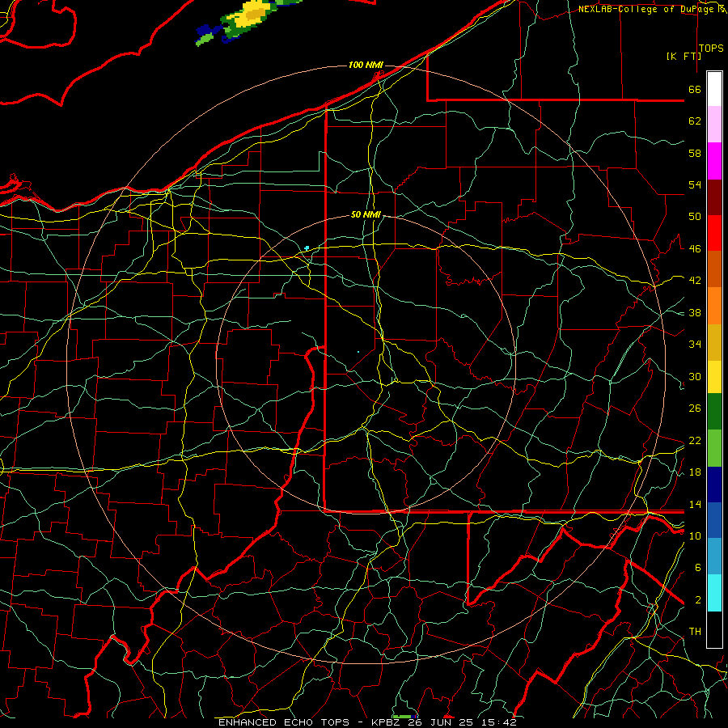Select the "2" legend value
The width and height of the screenshot is (728, 728).
pos(698,600)
